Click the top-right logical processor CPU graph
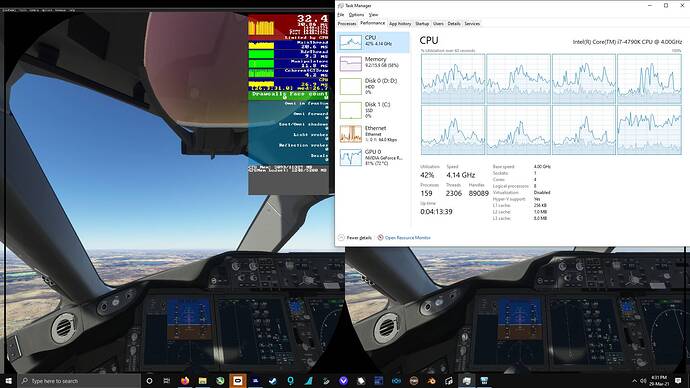 (x=650, y=79)
